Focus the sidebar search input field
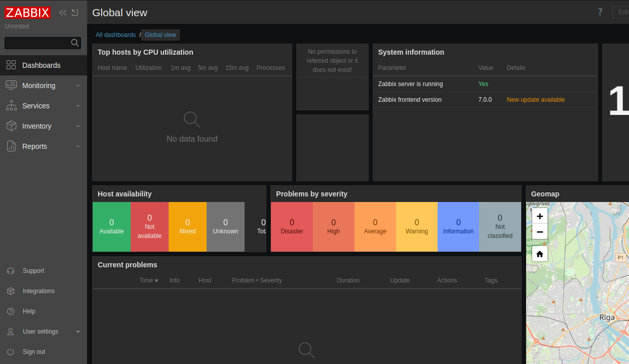This screenshot has height=364, width=629. [x=37, y=43]
